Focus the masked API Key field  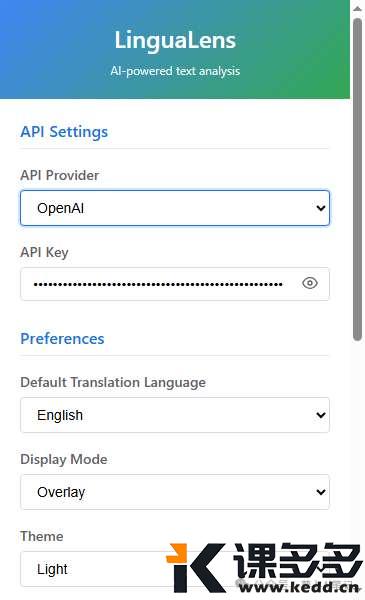click(x=175, y=284)
